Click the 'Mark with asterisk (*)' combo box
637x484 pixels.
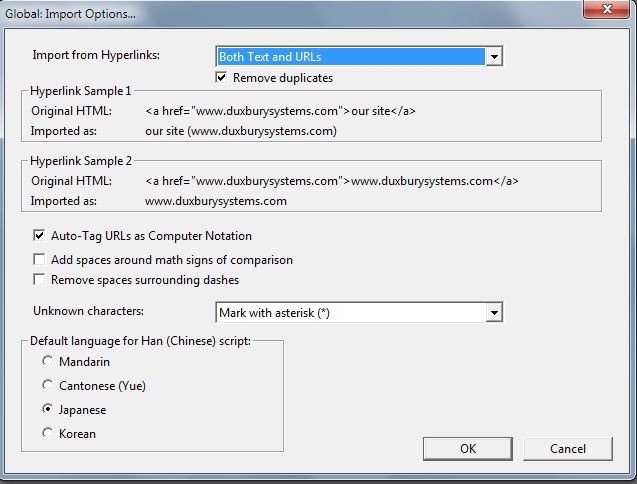tap(359, 313)
